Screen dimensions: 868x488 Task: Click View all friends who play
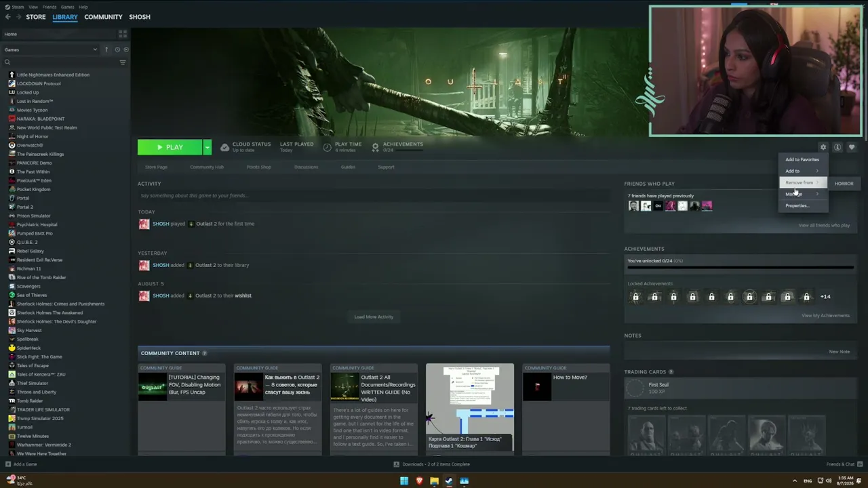(824, 225)
